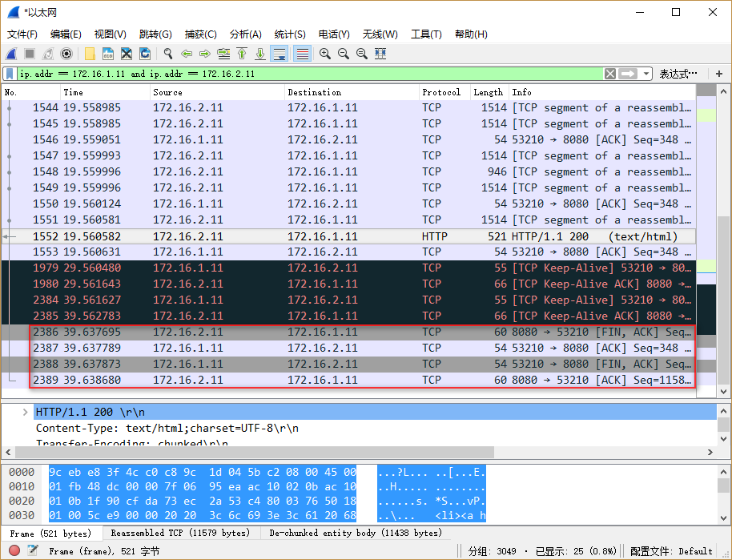Open the 编辑(E) menu
This screenshot has height=560, width=732.
tap(66, 34)
